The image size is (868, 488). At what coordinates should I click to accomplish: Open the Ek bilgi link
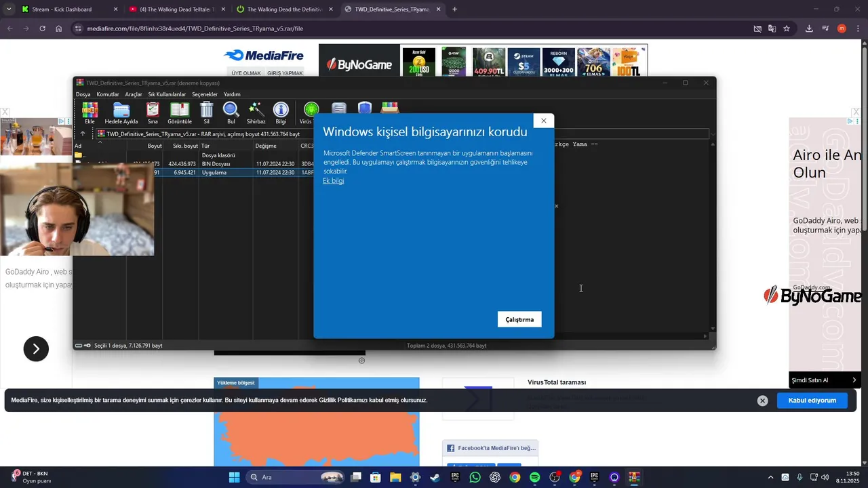(333, 181)
